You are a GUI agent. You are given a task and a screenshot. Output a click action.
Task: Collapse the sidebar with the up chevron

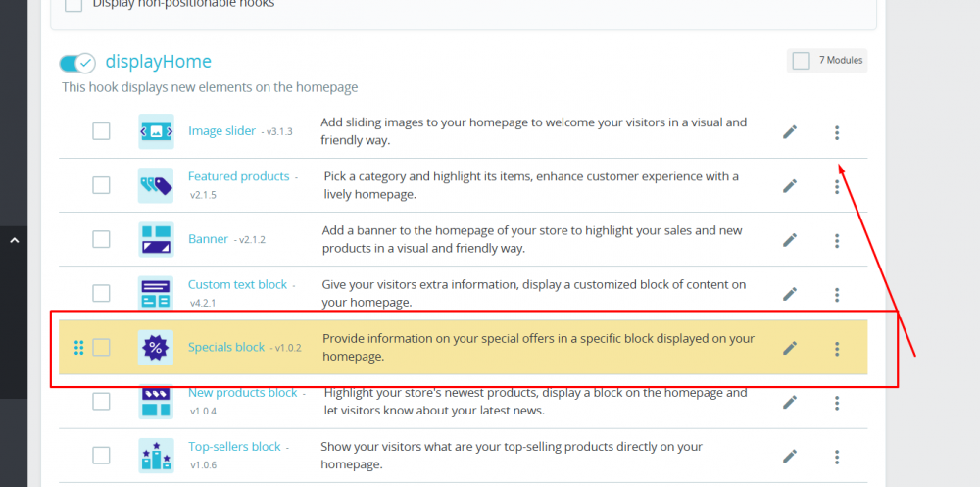[15, 240]
